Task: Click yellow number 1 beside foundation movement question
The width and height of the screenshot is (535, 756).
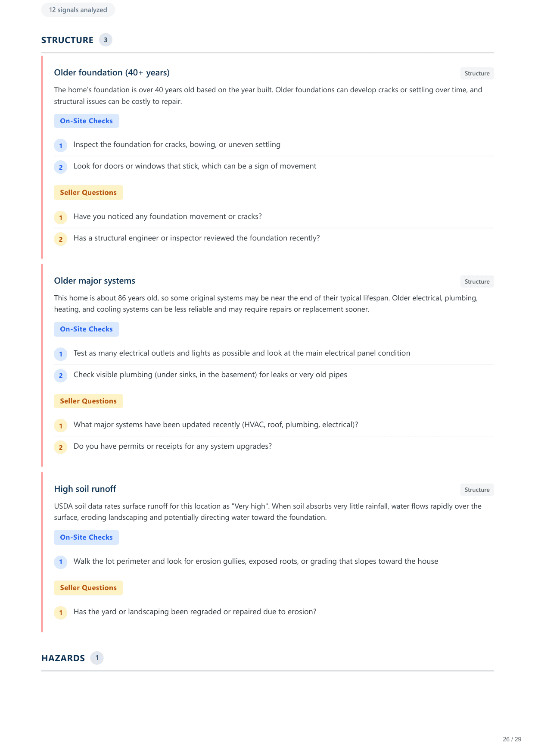Action: coord(61,218)
